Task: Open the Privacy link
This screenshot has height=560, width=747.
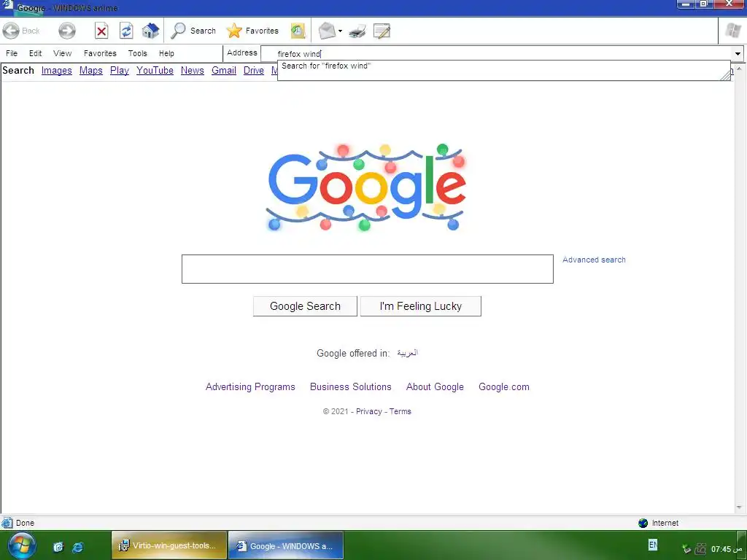Action: pos(368,411)
